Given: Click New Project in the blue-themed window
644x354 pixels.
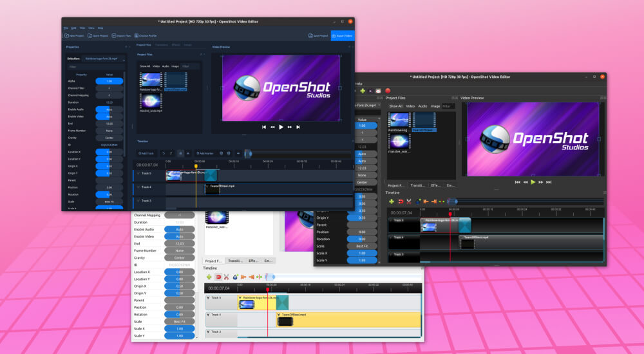Looking at the screenshot, I should pos(74,36).
